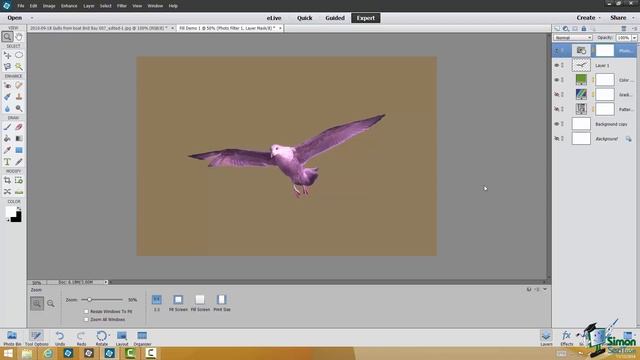This screenshot has width=640, height=360.
Task: Select the Move tool
Action: tap(7, 55)
